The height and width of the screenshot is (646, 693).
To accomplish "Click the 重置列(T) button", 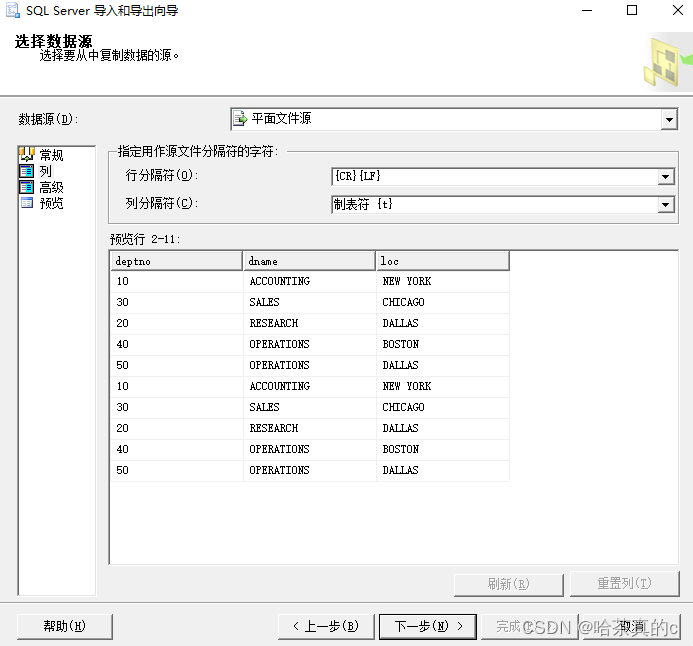I will [x=624, y=584].
